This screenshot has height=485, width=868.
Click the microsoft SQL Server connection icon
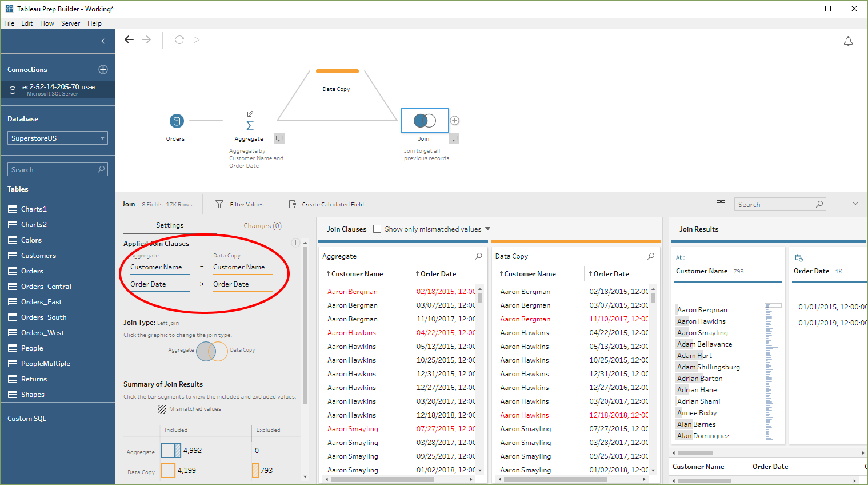pos(13,90)
